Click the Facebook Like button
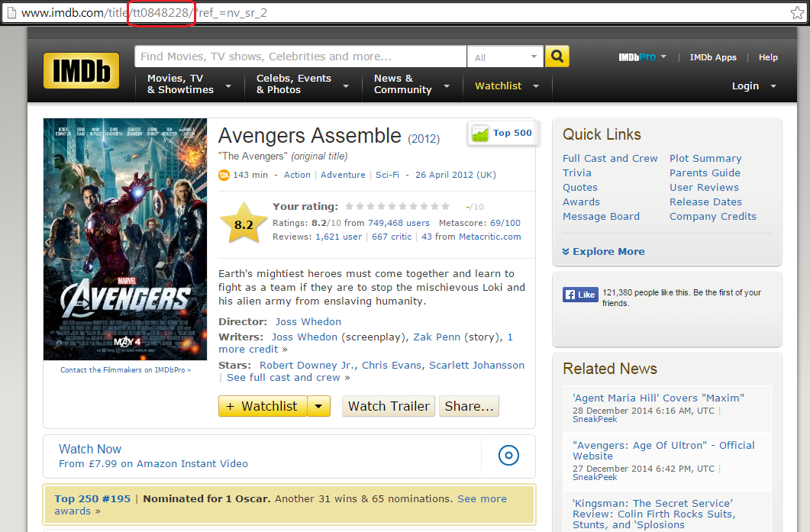Image resolution: width=810 pixels, height=532 pixels. click(x=580, y=295)
